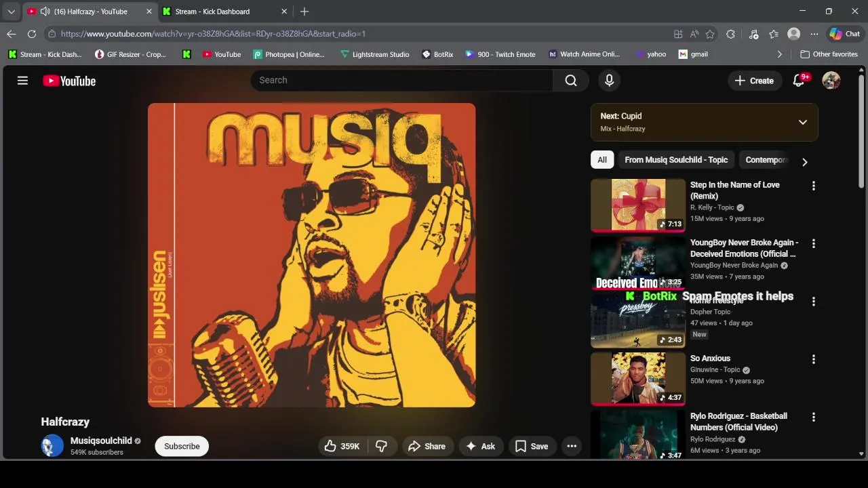This screenshot has width=868, height=488.
Task: Open options menu for So Anxious video
Action: click(814, 359)
